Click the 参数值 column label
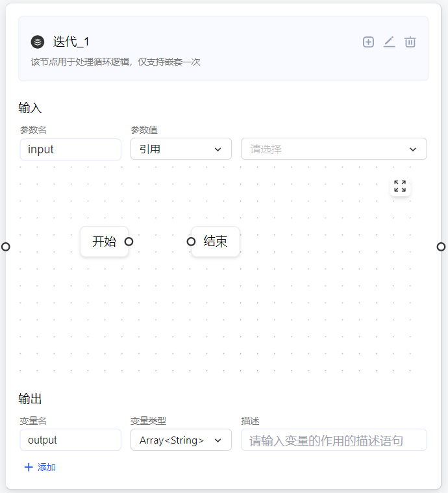 [144, 130]
